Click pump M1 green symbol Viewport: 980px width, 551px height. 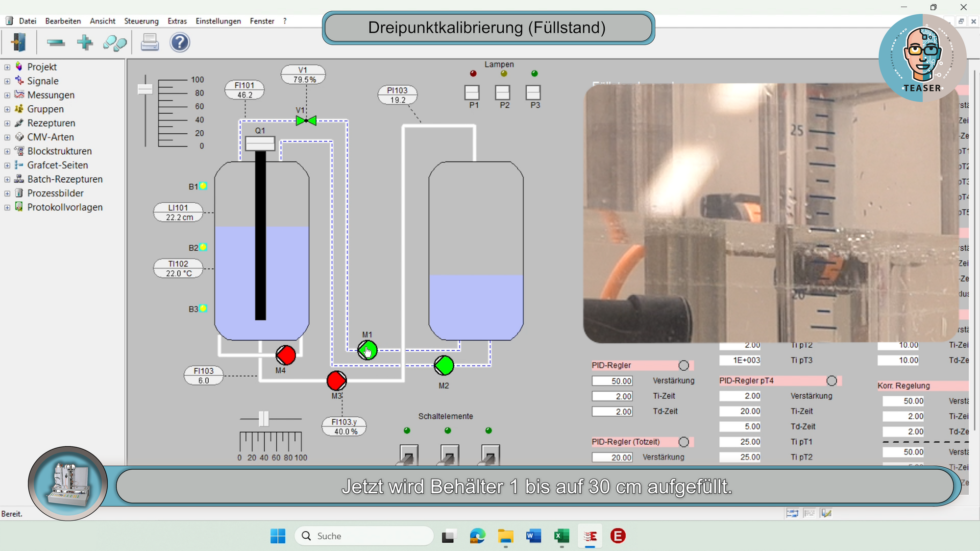[367, 350]
